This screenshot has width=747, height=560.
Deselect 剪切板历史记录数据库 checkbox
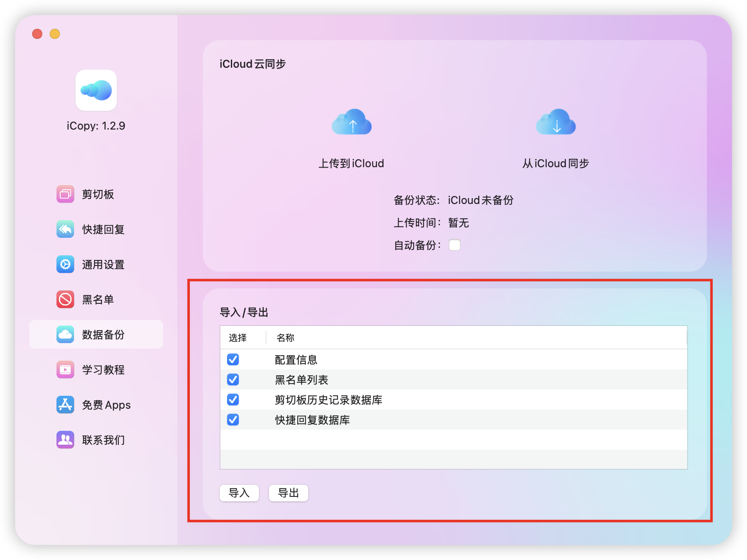tap(233, 400)
